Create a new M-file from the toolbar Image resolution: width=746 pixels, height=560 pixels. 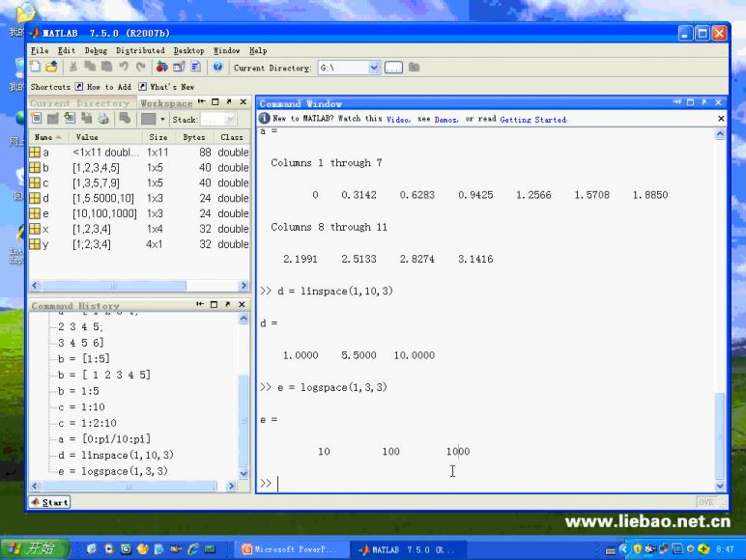tap(35, 67)
